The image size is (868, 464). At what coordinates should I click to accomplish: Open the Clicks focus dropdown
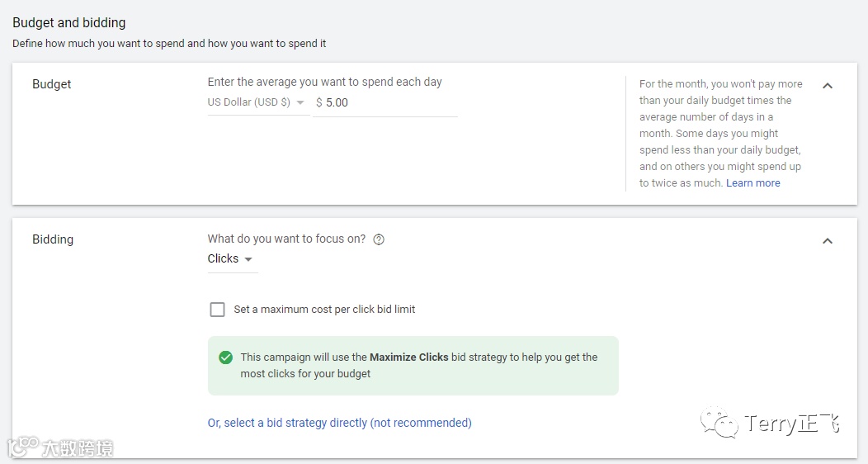click(x=230, y=259)
